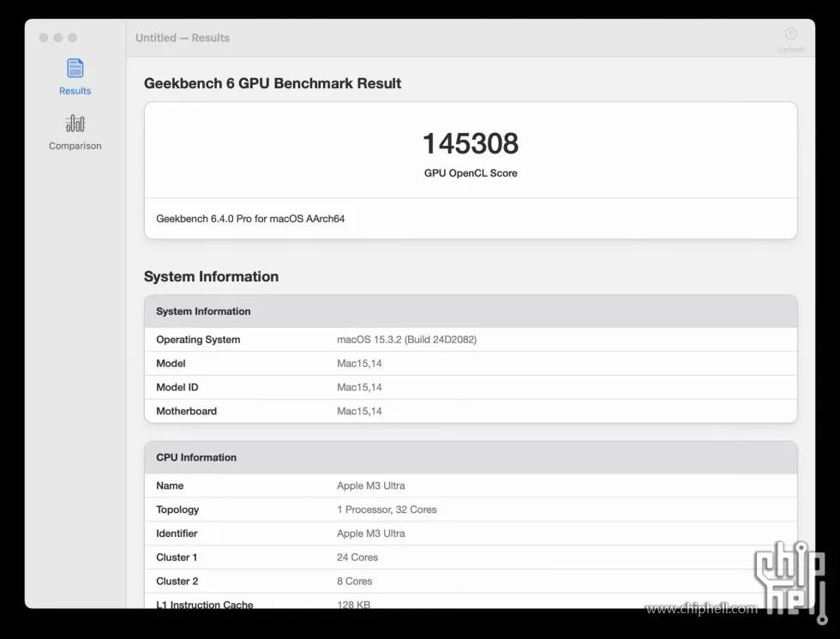
Task: Select Mac15,14 value in the Motherboard row
Action: pyautogui.click(x=359, y=411)
